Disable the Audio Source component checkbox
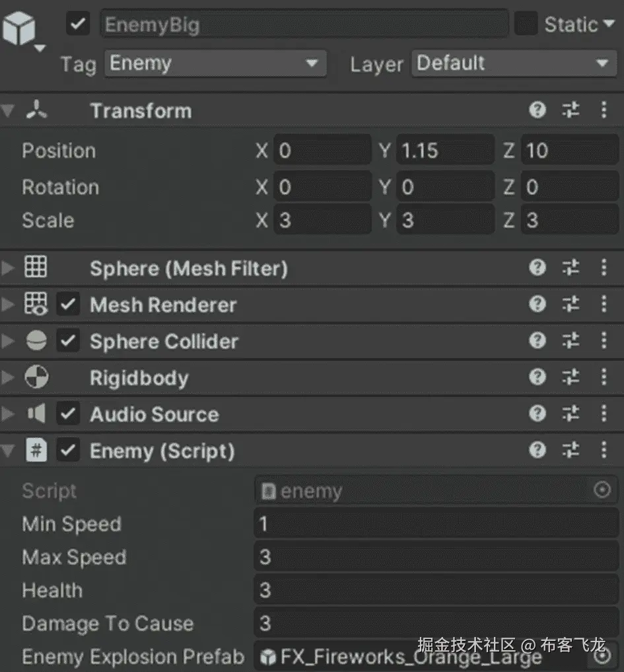 click(x=68, y=414)
